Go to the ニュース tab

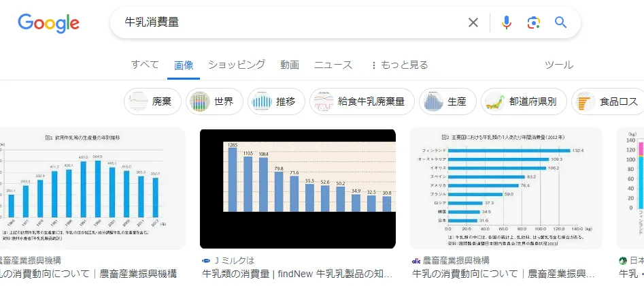pyautogui.click(x=333, y=65)
